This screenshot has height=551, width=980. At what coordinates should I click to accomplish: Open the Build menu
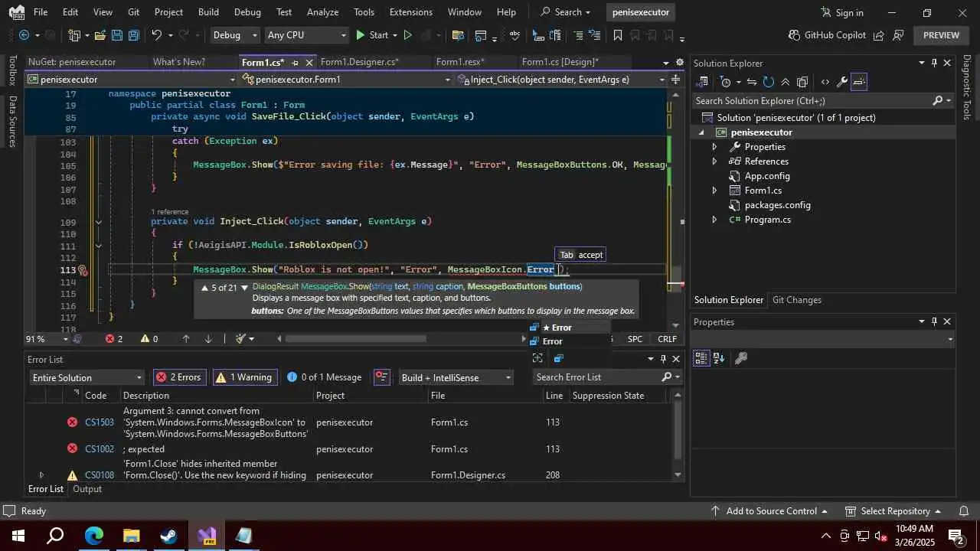pyautogui.click(x=208, y=12)
